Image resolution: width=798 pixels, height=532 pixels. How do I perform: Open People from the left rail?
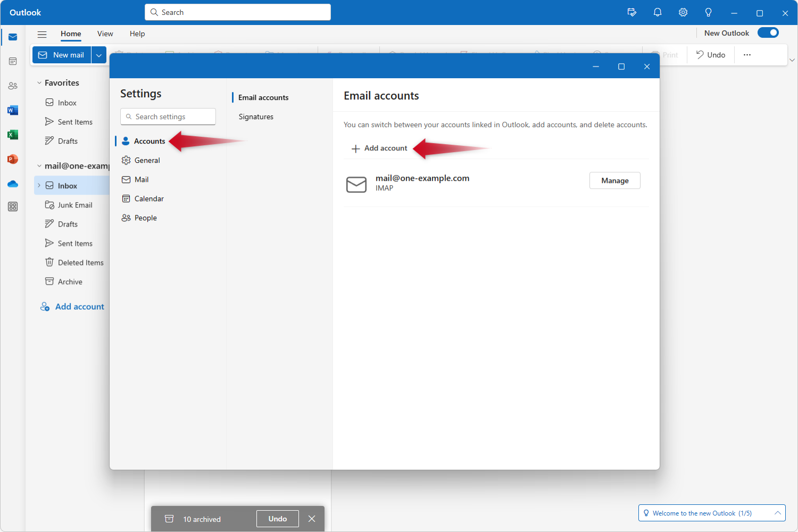click(13, 85)
